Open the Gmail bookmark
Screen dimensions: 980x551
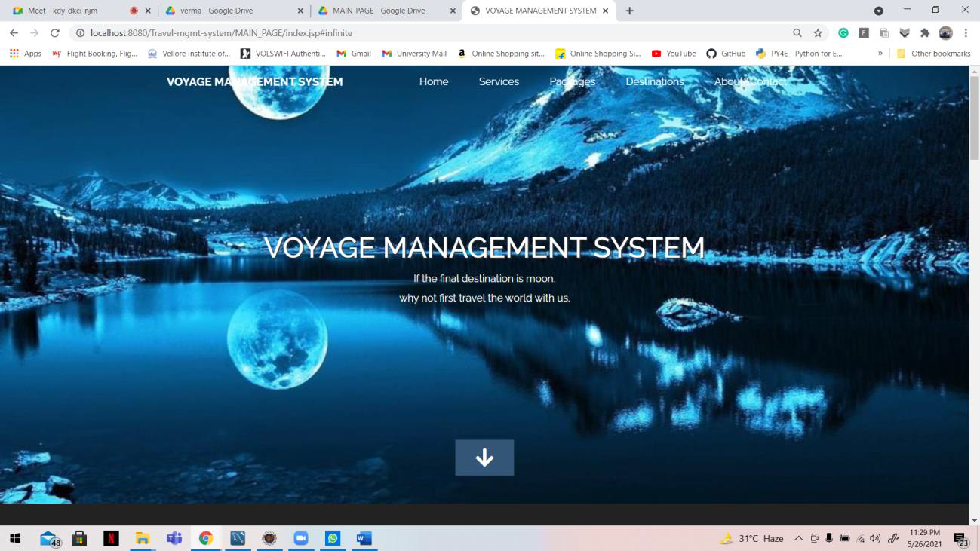coord(354,54)
